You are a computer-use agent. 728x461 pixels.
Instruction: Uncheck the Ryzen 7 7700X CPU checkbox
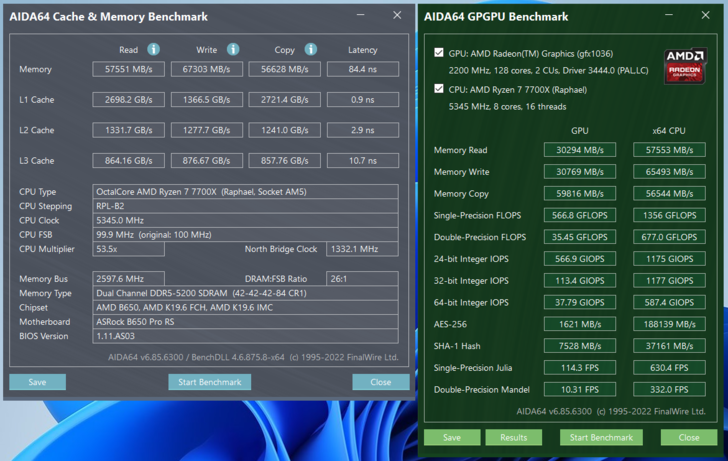[x=439, y=89]
